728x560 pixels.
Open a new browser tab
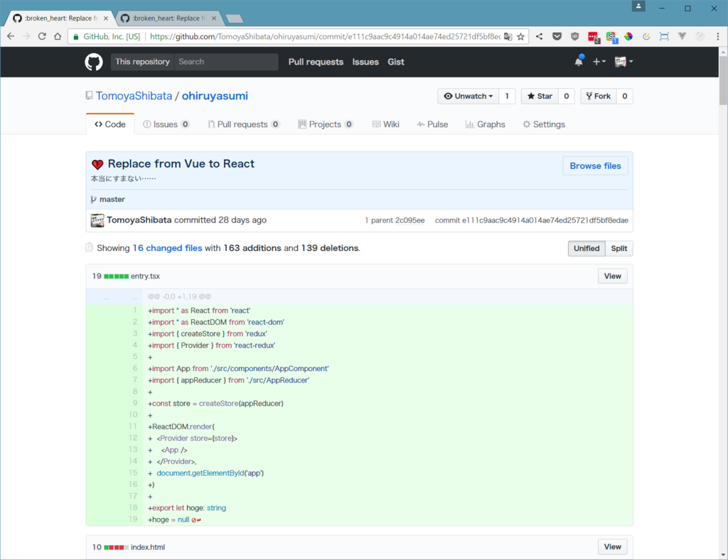tap(234, 18)
